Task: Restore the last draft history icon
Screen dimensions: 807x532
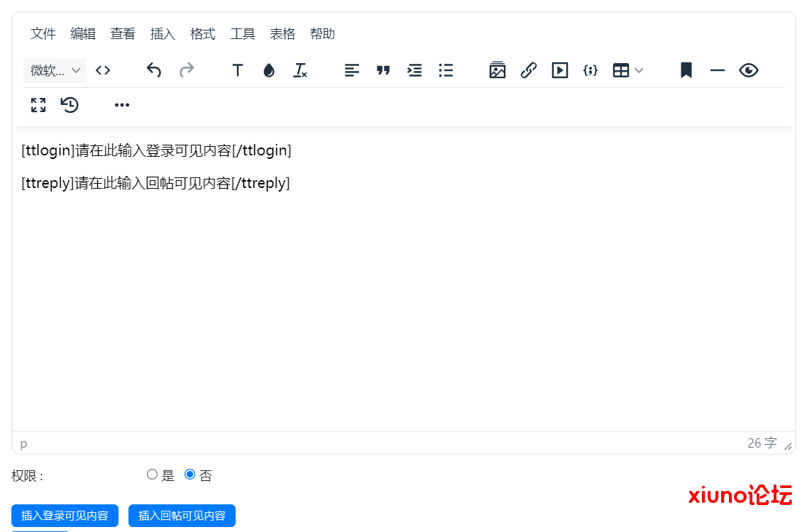Action: click(70, 105)
